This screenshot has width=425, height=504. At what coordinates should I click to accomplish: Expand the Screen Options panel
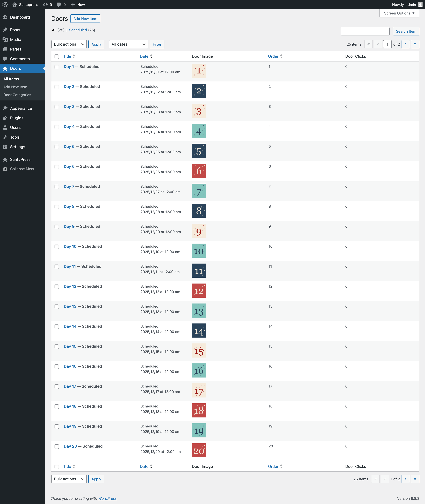point(399,13)
